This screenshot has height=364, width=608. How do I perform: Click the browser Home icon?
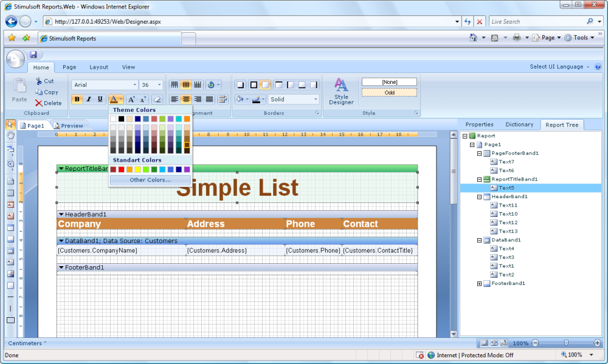click(x=473, y=38)
